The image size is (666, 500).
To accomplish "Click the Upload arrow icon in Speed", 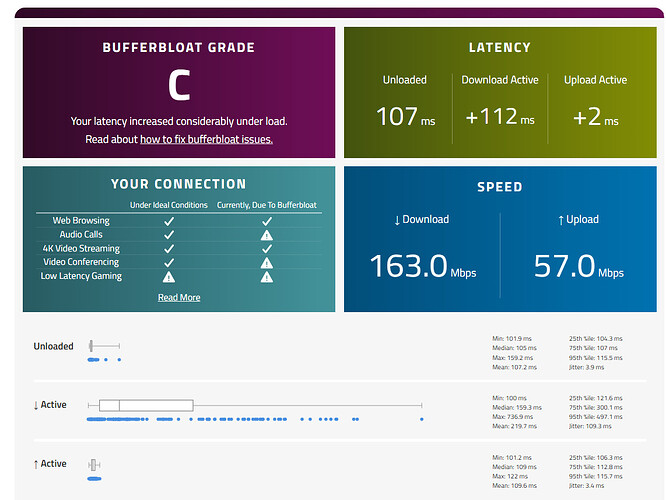I will click(561, 220).
